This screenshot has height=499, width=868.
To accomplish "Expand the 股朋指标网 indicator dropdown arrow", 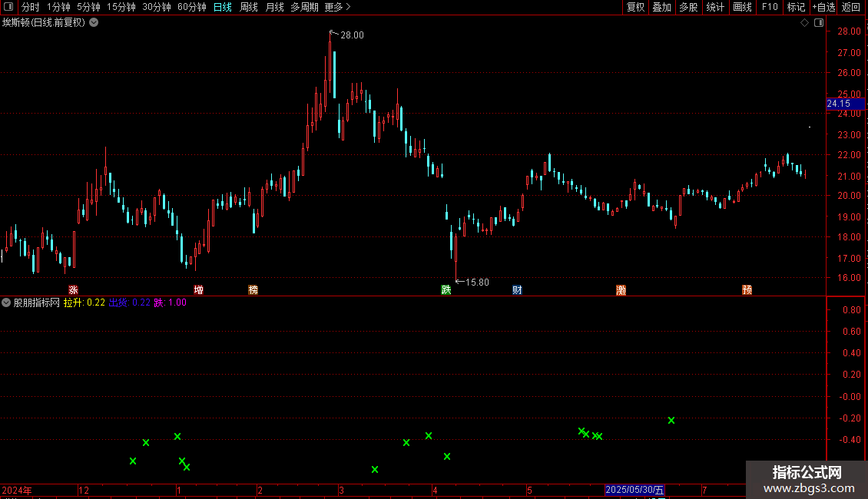I will (6, 302).
